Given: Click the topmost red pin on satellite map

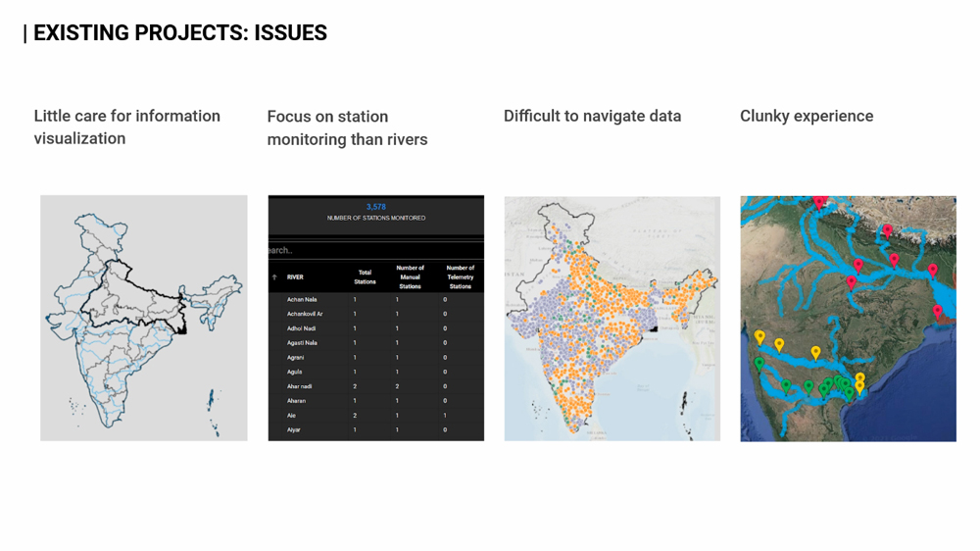Looking at the screenshot, I should (819, 202).
